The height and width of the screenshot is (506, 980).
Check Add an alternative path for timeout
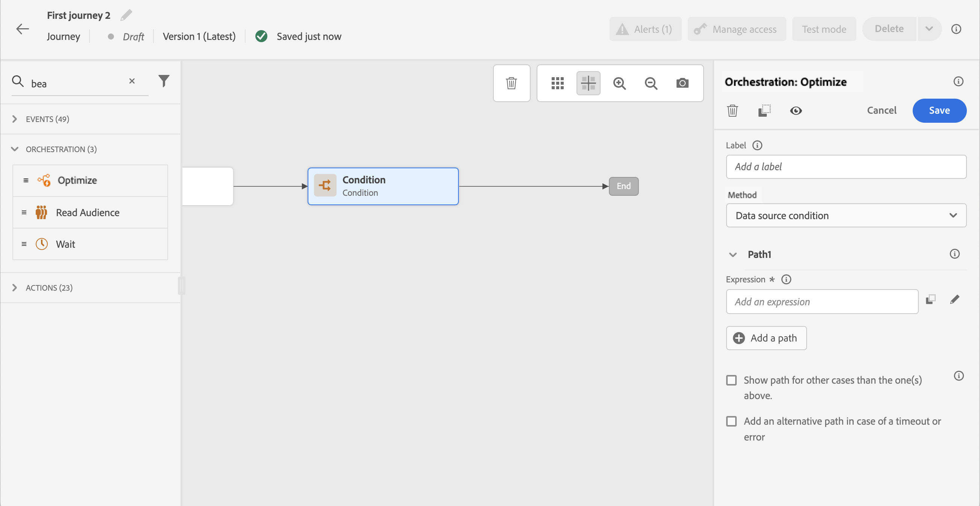tap(731, 421)
